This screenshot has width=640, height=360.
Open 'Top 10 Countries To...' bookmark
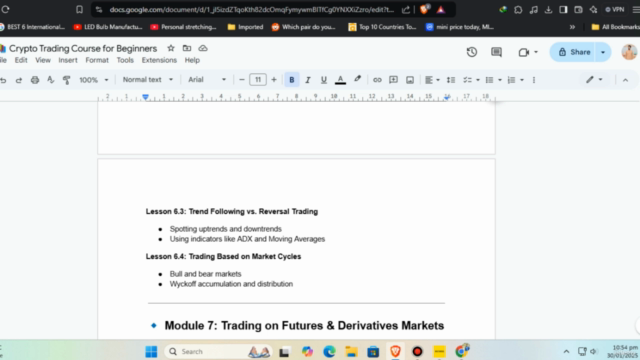click(382, 27)
